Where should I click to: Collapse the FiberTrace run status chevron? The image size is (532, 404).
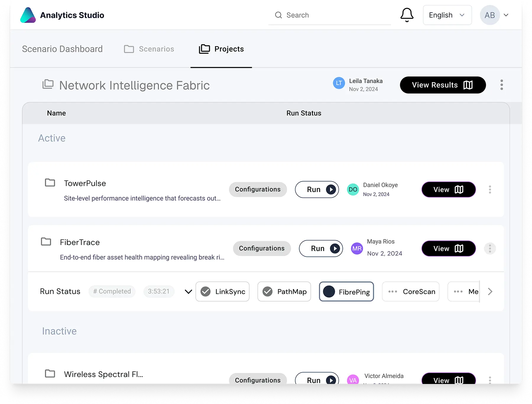188,292
